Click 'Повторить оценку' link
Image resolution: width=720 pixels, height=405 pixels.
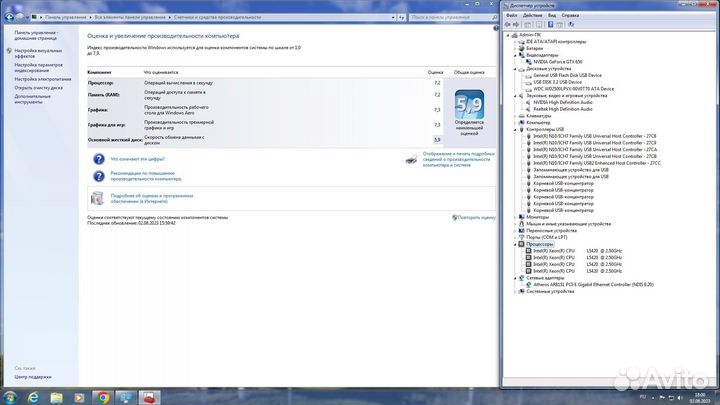[476, 218]
